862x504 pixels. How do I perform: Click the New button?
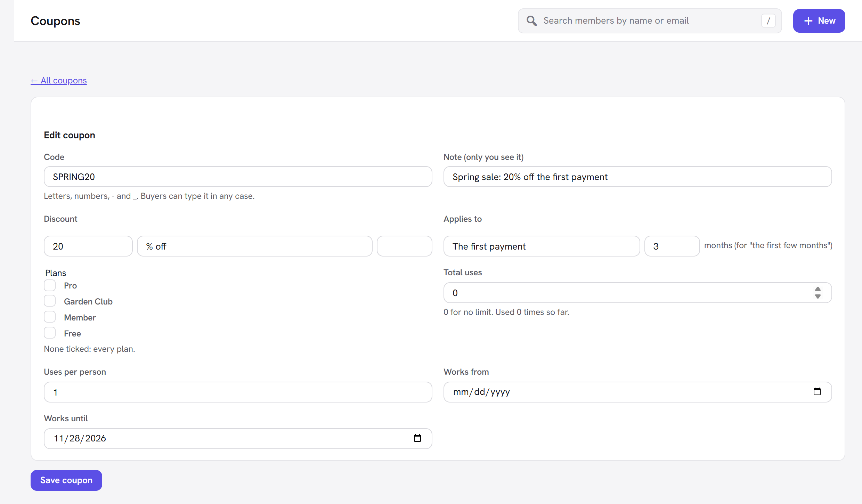(x=819, y=21)
